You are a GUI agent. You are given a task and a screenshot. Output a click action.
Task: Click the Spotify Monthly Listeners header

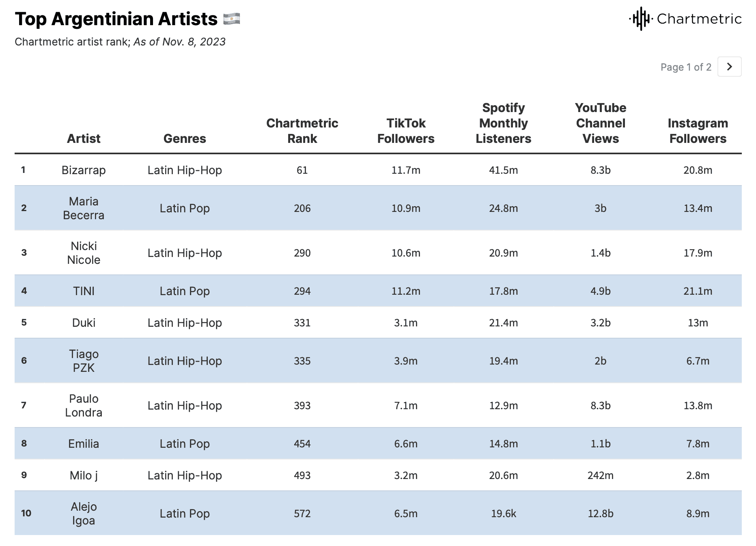(504, 123)
